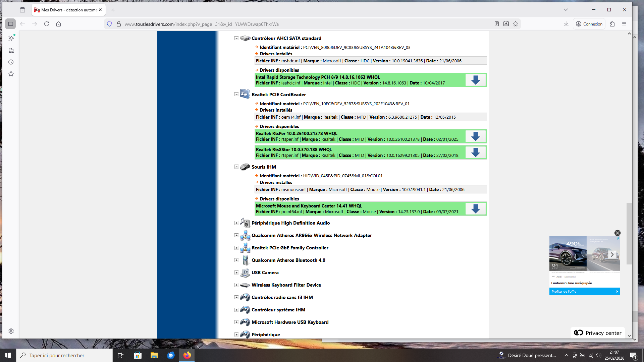Bookmark this page with star icon
The height and width of the screenshot is (362, 644).
tap(516, 24)
